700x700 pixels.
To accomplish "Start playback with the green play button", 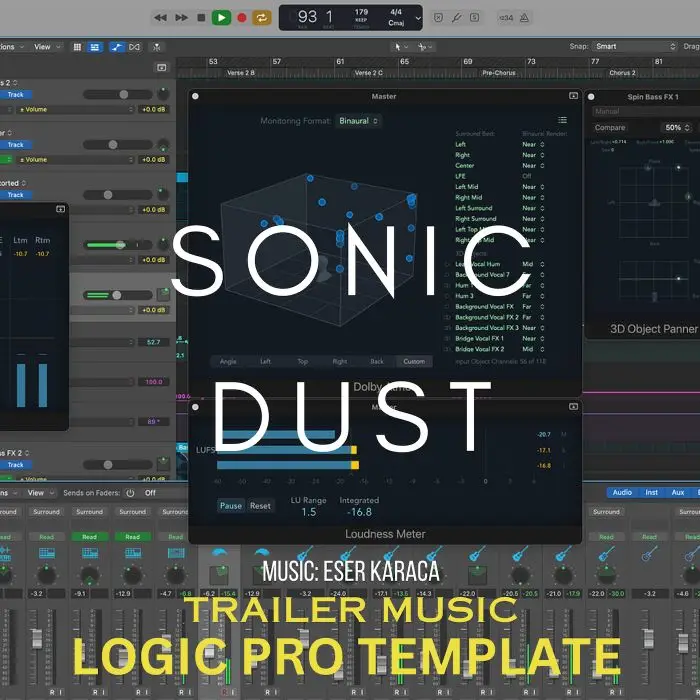I will 221,18.
